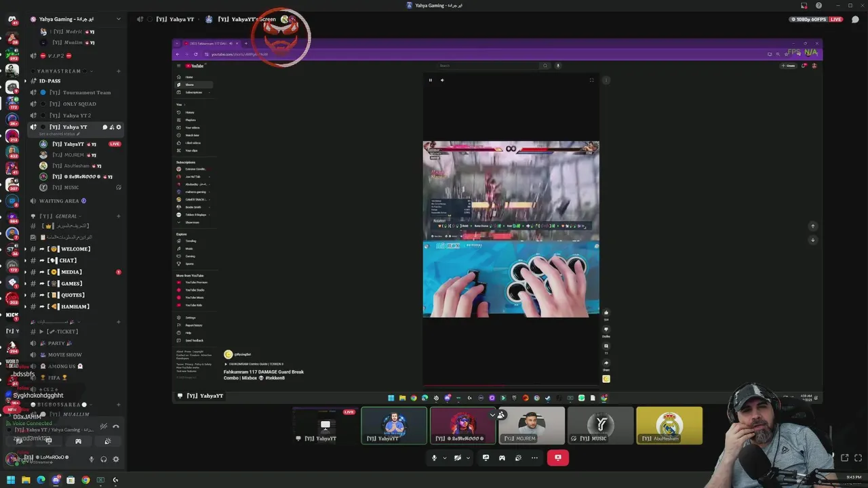Join the WAITING AREA voice channel
Image resolution: width=868 pixels, height=488 pixels.
tap(75, 201)
